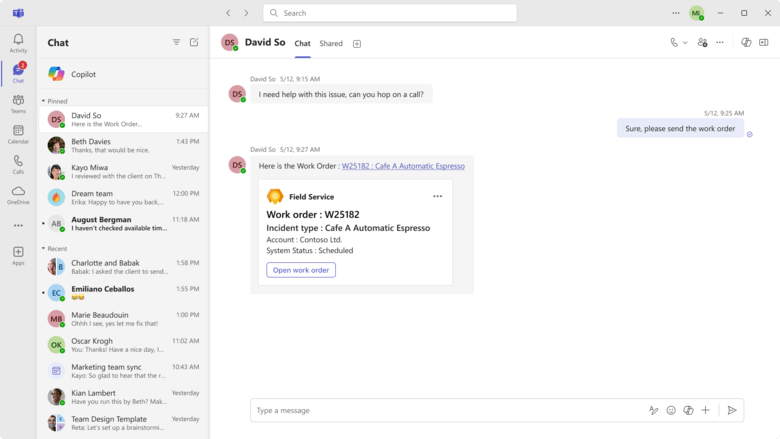Open more chat options ellipsis in header
This screenshot has height=439, width=780.
[x=720, y=43]
